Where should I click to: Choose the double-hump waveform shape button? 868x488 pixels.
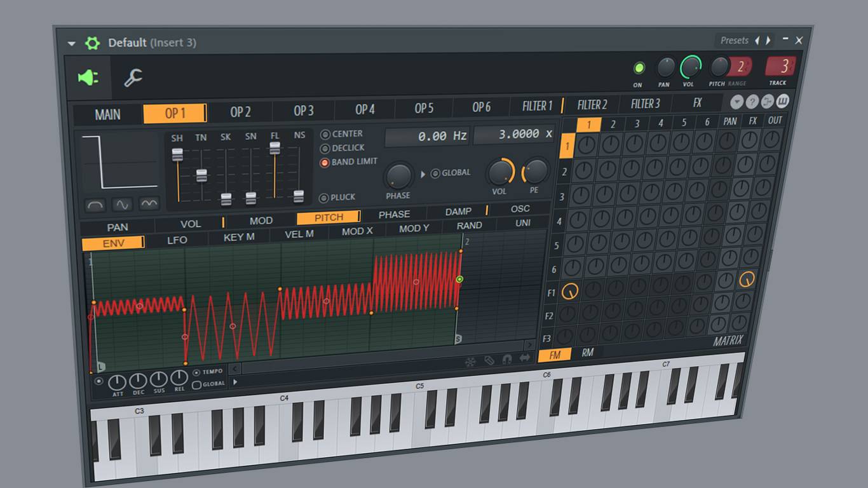pyautogui.click(x=149, y=203)
